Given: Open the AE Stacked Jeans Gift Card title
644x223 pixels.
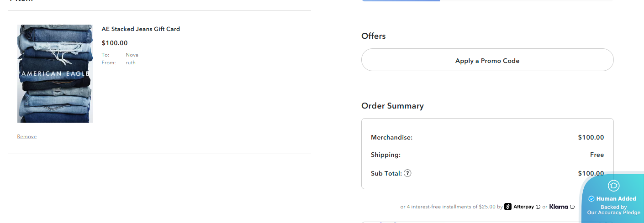Looking at the screenshot, I should coord(141,29).
